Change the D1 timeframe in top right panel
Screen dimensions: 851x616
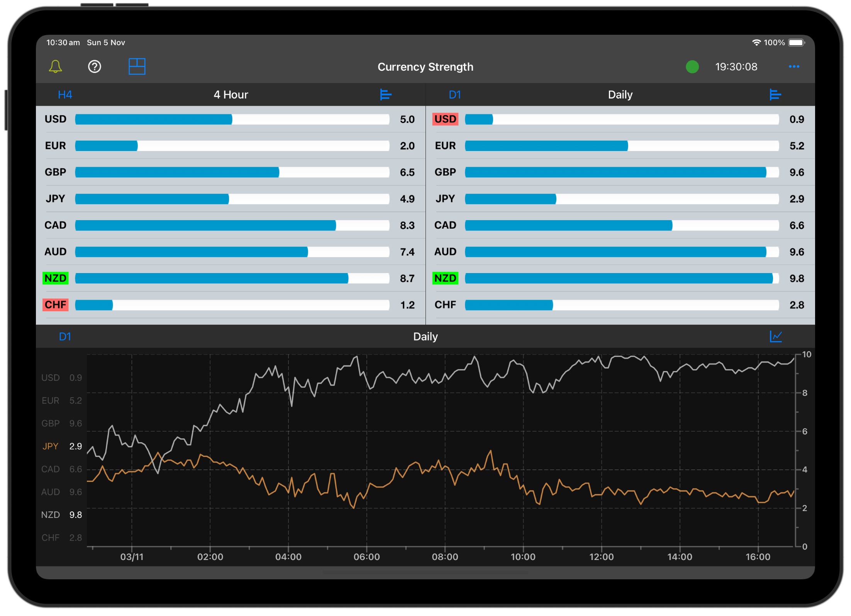[x=455, y=95]
